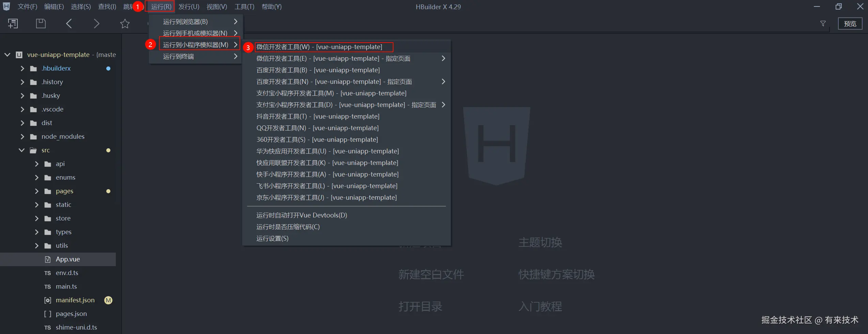868x334 pixels.
Task: Choose 运行到终端 submenu
Action: tap(196, 56)
